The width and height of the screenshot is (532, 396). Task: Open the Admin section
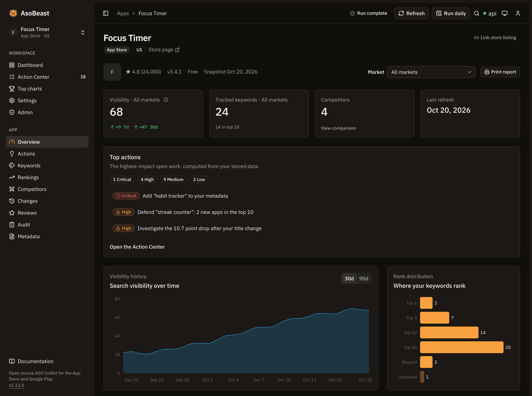tap(47, 112)
